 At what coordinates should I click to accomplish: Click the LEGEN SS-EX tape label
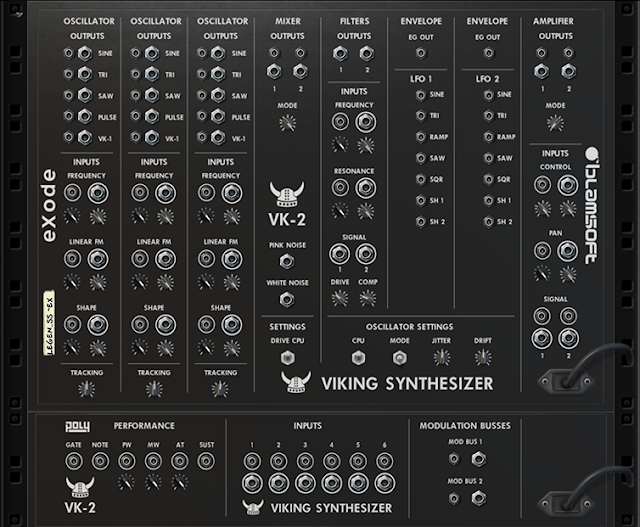point(49,323)
